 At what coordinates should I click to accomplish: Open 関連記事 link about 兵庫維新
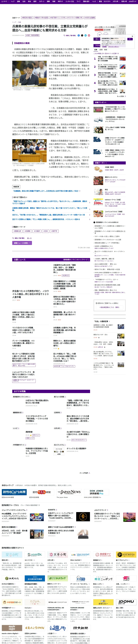point(46,191)
